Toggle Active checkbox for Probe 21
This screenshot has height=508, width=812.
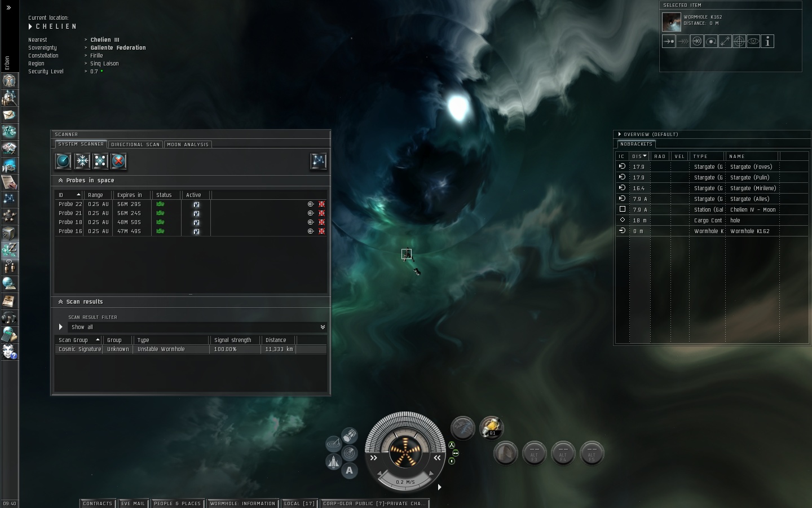[196, 213]
